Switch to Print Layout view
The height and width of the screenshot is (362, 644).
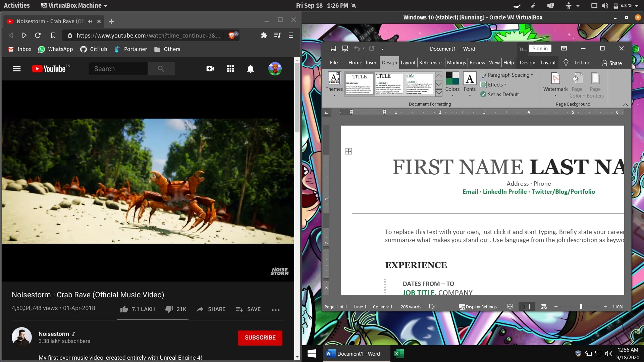pyautogui.click(x=527, y=307)
